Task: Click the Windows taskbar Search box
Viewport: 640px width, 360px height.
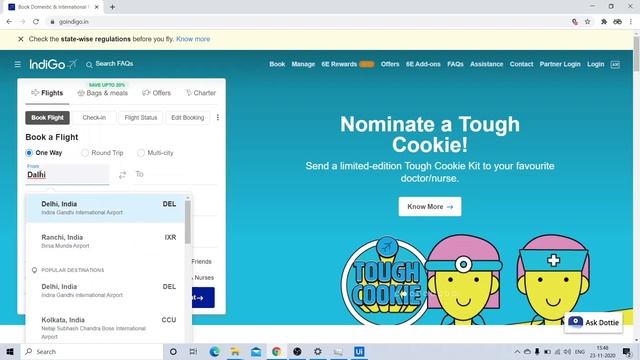Action: click(92, 351)
